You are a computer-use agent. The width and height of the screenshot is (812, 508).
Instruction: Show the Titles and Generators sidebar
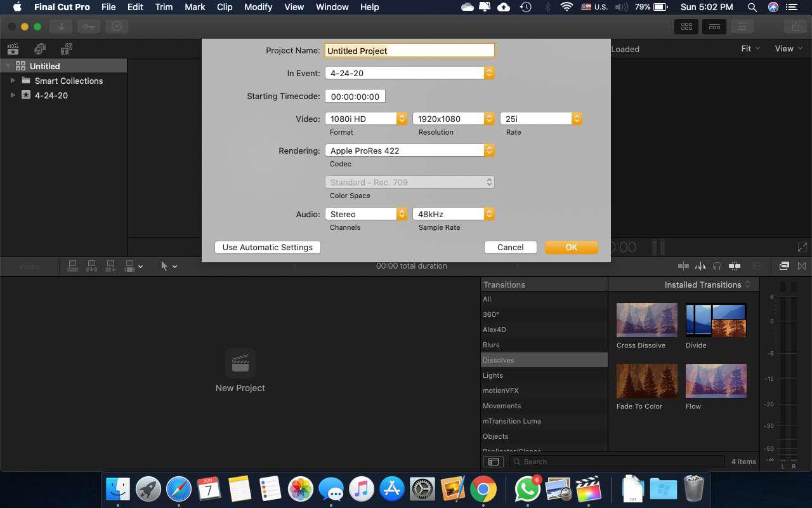(x=67, y=49)
